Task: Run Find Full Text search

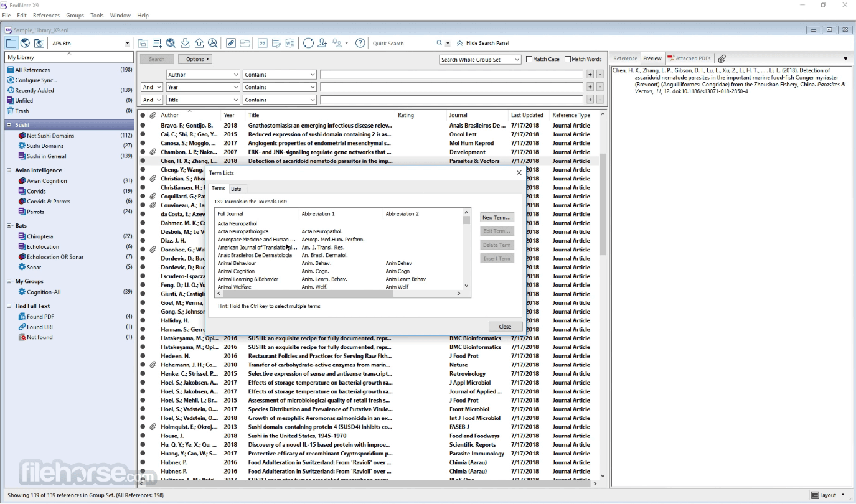Action: 213,43
